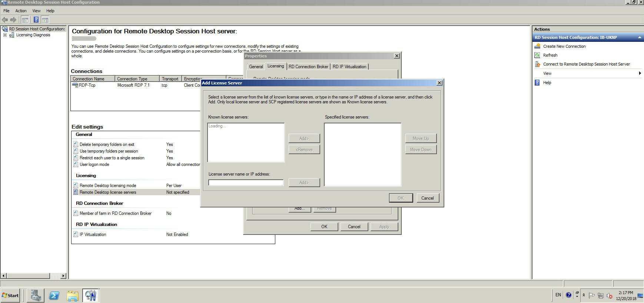Open Windows PowerShell from the taskbar

click(x=54, y=295)
